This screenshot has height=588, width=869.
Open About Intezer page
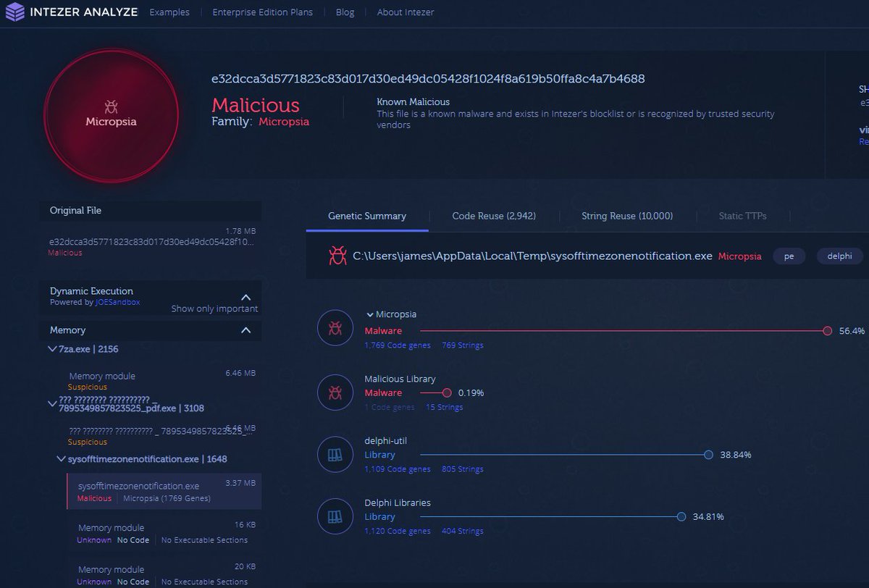click(x=406, y=12)
